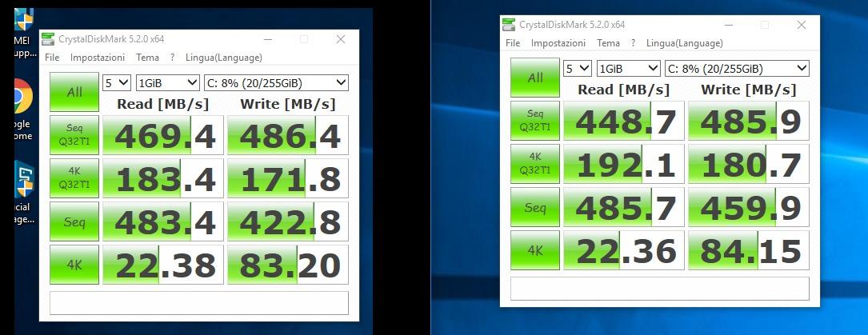Close the right CrystalDiskMark window
The image size is (868, 335).
[801, 25]
